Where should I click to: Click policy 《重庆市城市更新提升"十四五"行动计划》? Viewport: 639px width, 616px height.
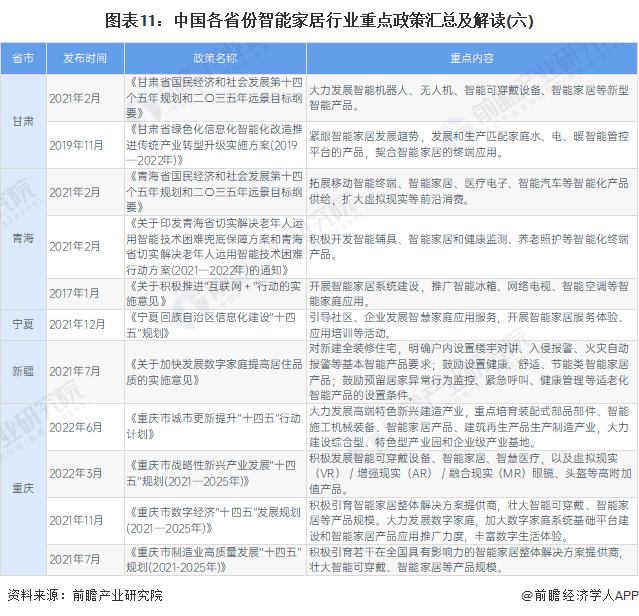[214, 427]
